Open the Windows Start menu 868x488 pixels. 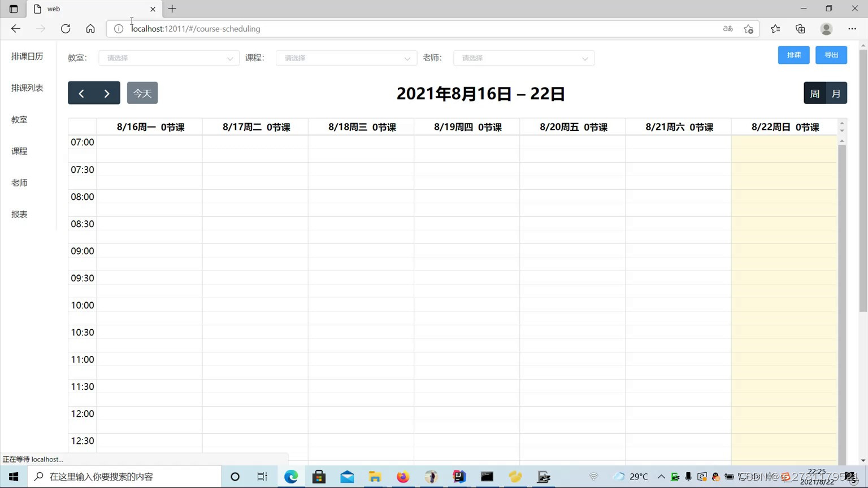pos(14,477)
